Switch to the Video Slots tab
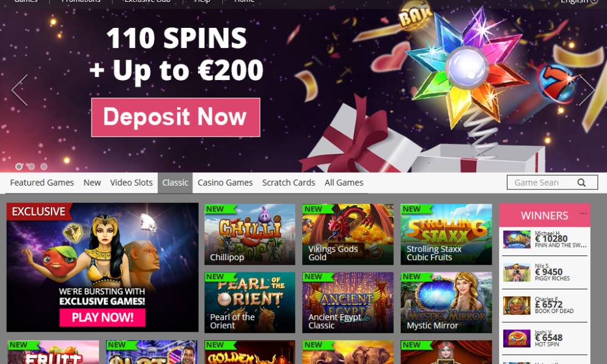607x364 pixels. [x=131, y=183]
